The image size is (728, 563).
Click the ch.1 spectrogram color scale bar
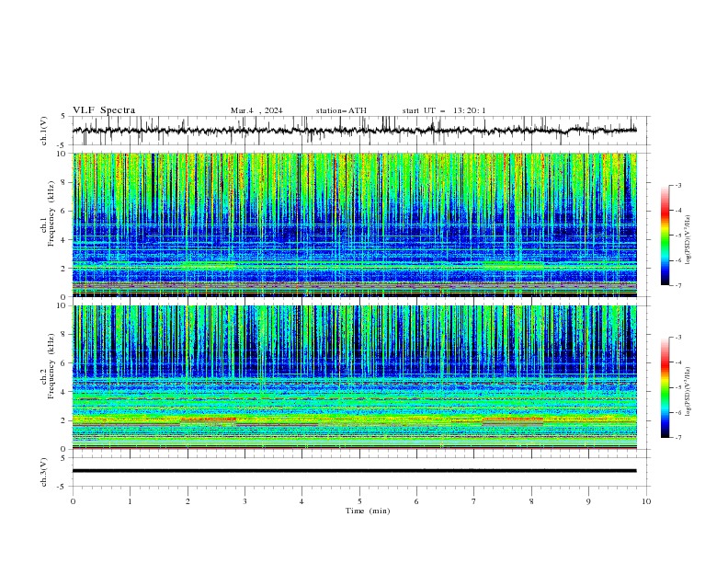coord(665,236)
